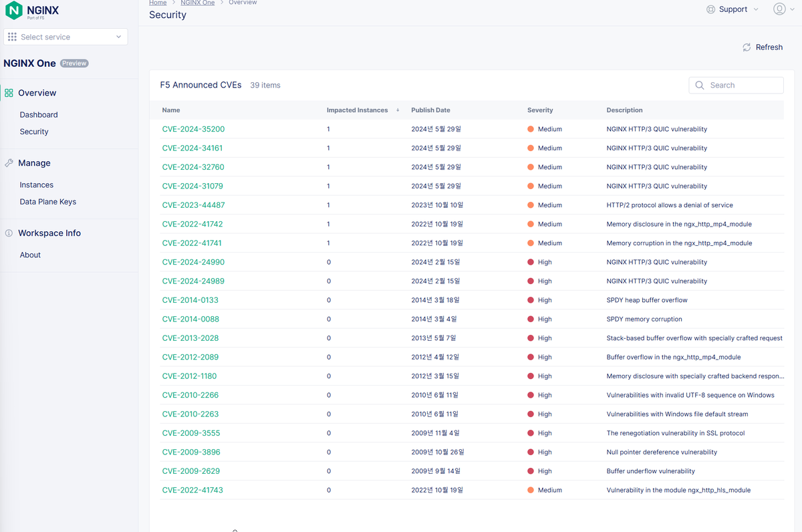The image size is (802, 532).
Task: Select the Overview icon in the sidebar
Action: point(8,93)
